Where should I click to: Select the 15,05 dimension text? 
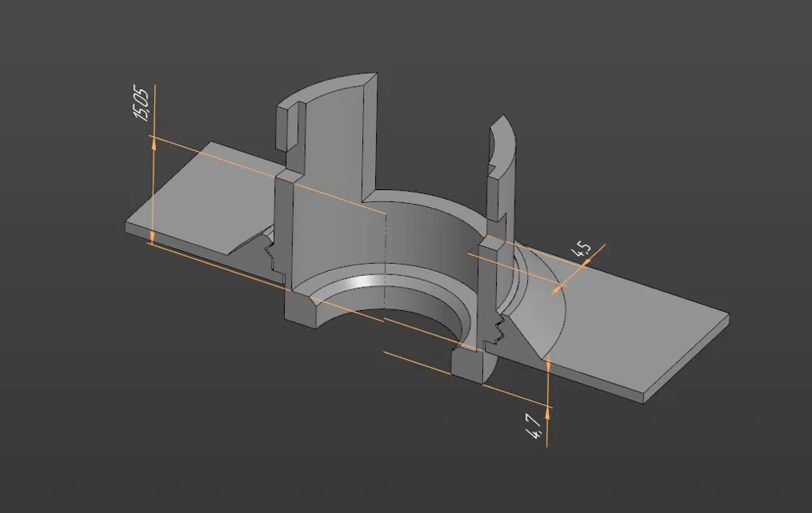141,105
